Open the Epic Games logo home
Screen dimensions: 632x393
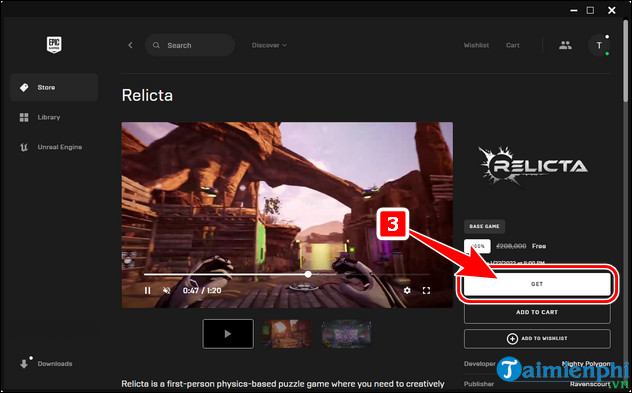click(x=54, y=45)
